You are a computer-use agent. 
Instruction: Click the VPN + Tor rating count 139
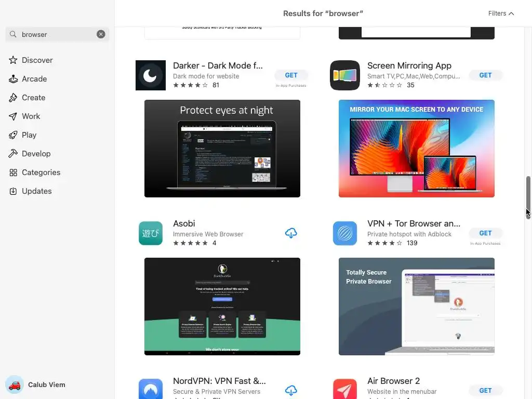pyautogui.click(x=412, y=243)
